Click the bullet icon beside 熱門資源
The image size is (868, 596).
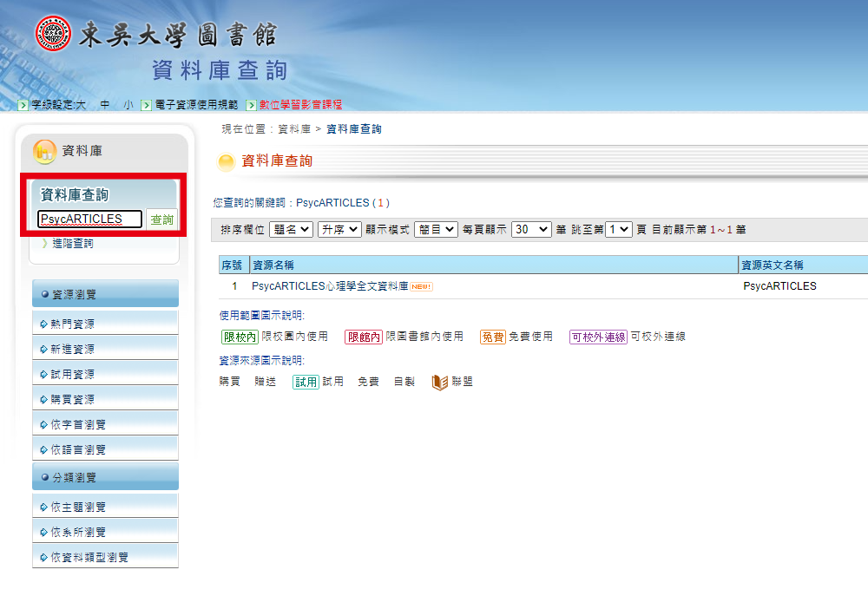tap(43, 324)
